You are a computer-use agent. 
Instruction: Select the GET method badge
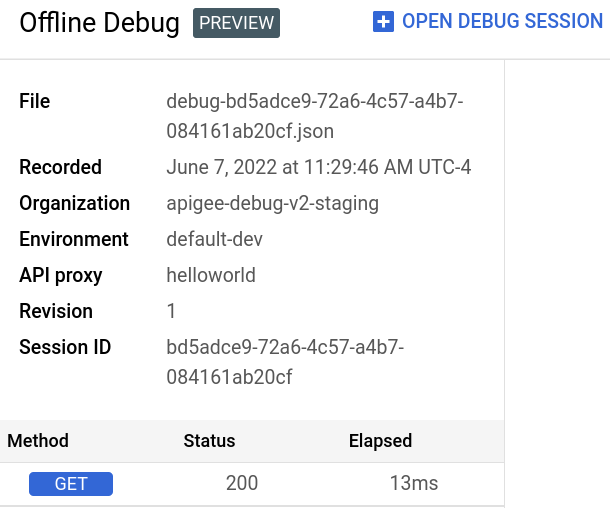pos(71,484)
